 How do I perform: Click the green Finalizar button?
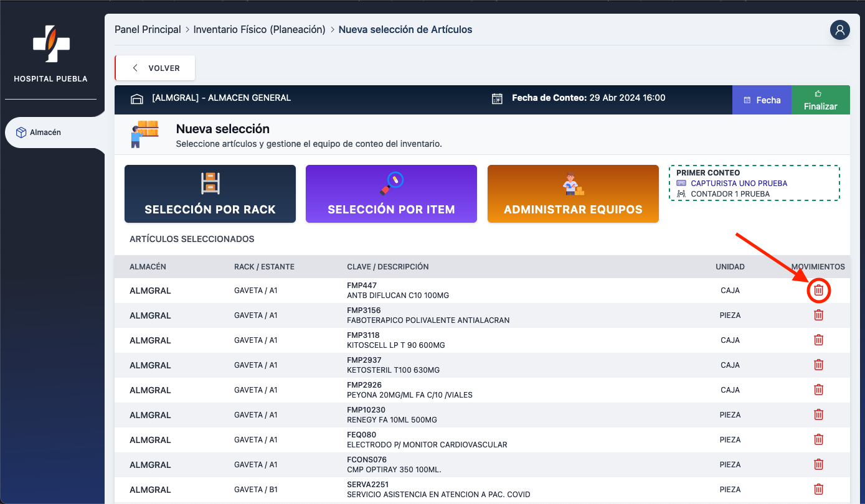[x=820, y=100]
